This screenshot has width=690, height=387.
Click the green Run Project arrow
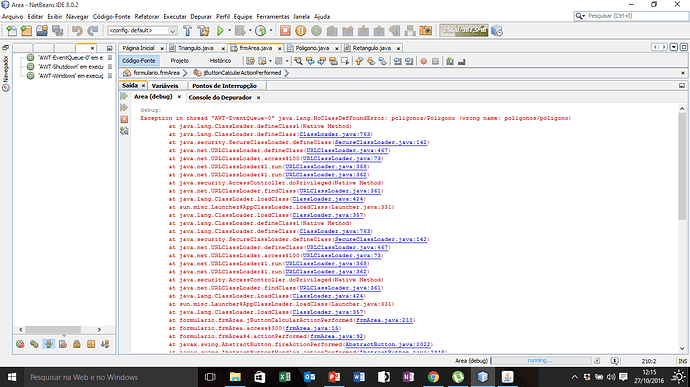(220, 30)
